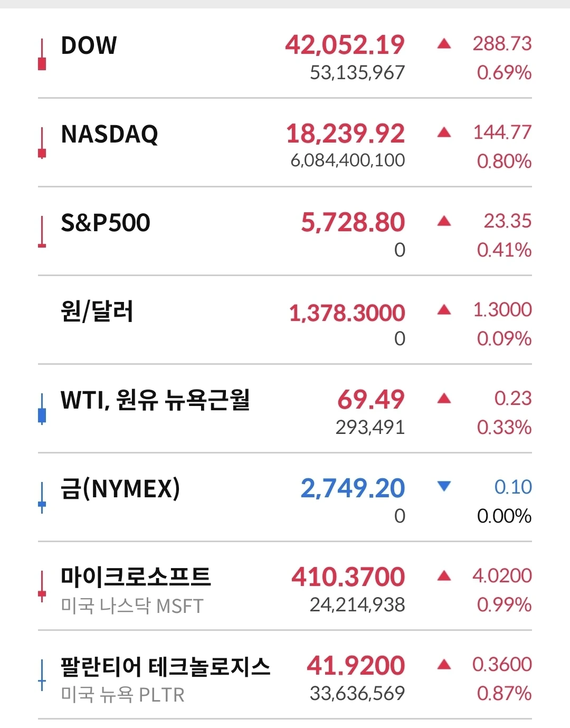Screen dimensions: 570x728
Task: Tap the 팔란티어 candlestick icon
Action: point(42,675)
